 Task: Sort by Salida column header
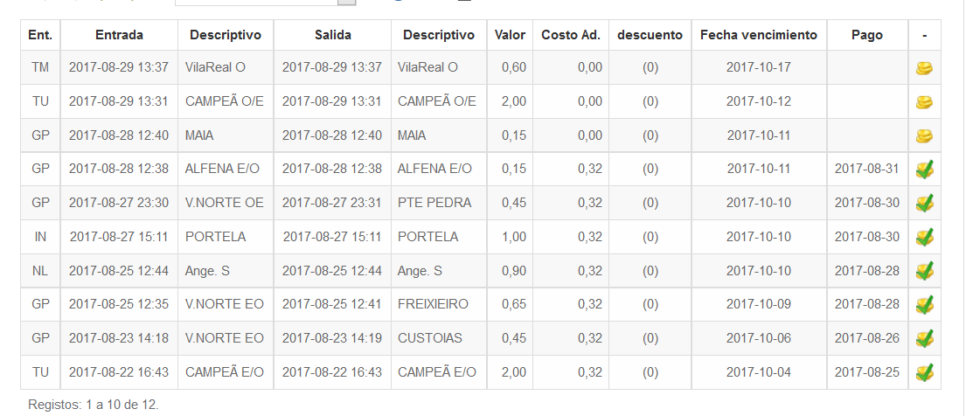332,35
